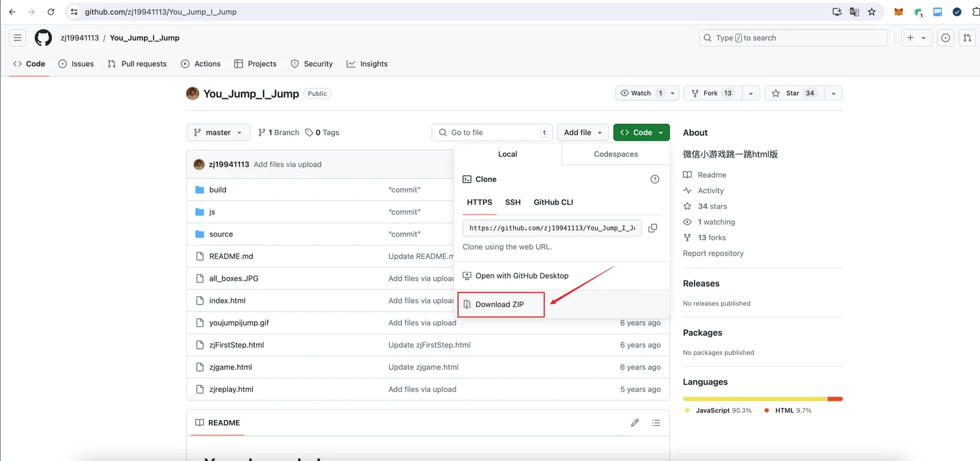Image resolution: width=980 pixels, height=461 pixels.
Task: Click the blue checkmark extension icon
Action: pyautogui.click(x=957, y=12)
